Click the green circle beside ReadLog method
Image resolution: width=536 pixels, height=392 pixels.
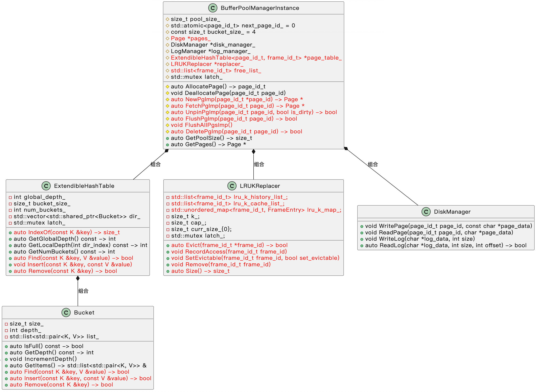[362, 246]
